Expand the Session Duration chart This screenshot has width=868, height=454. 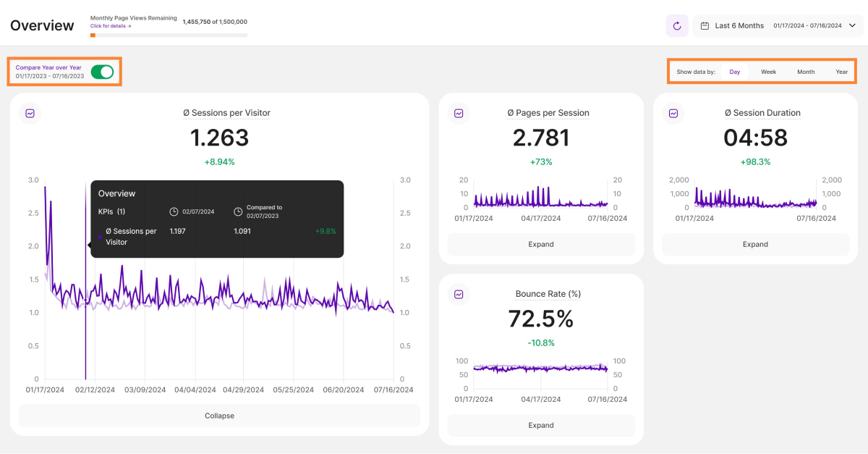(755, 244)
